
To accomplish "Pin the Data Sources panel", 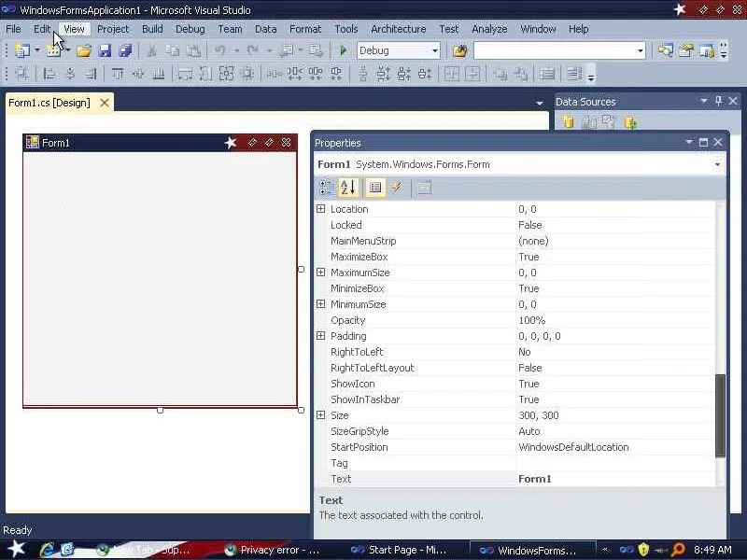I will (x=718, y=101).
